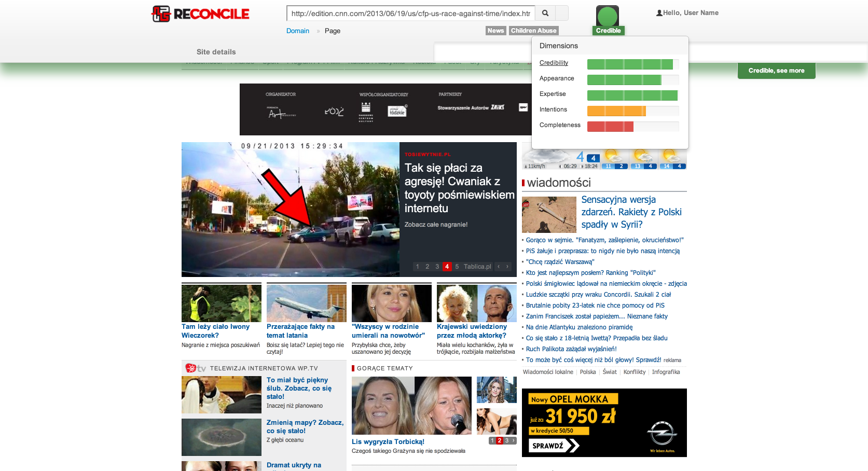
Task: Click the magnifying glass search button
Action: (545, 13)
